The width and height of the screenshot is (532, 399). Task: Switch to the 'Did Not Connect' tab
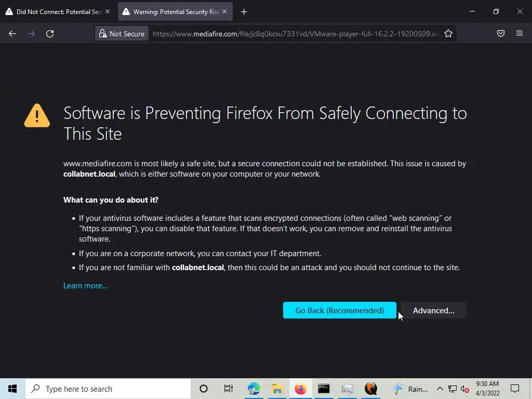[x=58, y=11]
